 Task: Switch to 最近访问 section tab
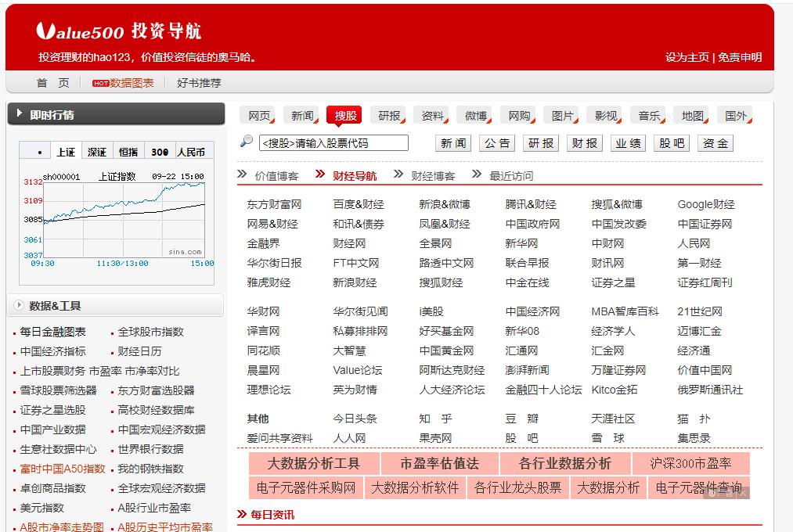[x=511, y=176]
